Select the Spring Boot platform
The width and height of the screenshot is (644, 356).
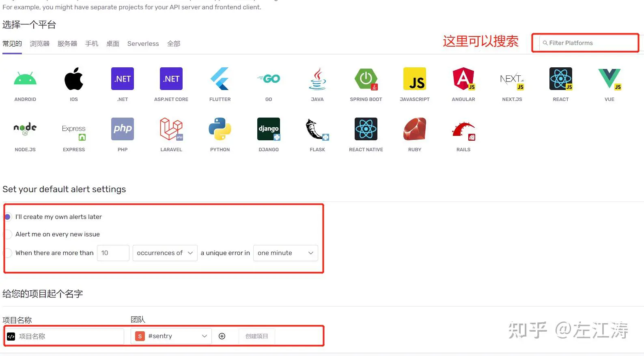pyautogui.click(x=366, y=79)
